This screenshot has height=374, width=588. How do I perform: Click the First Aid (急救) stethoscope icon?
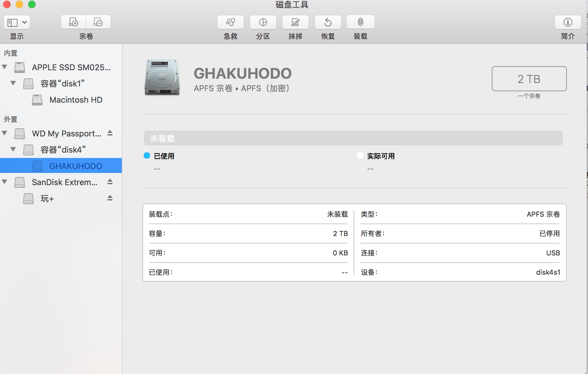(231, 22)
